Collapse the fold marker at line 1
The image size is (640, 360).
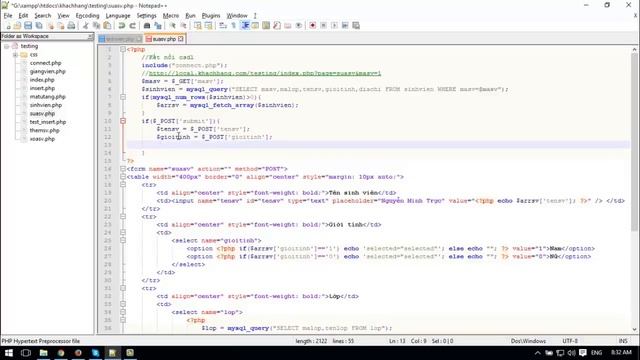[122, 49]
